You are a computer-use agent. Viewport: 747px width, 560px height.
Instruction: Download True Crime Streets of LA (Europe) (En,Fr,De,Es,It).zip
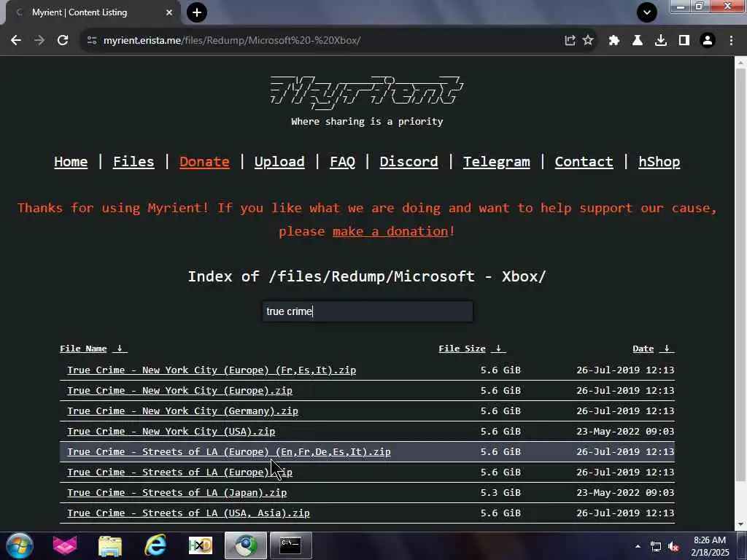pyautogui.click(x=228, y=452)
